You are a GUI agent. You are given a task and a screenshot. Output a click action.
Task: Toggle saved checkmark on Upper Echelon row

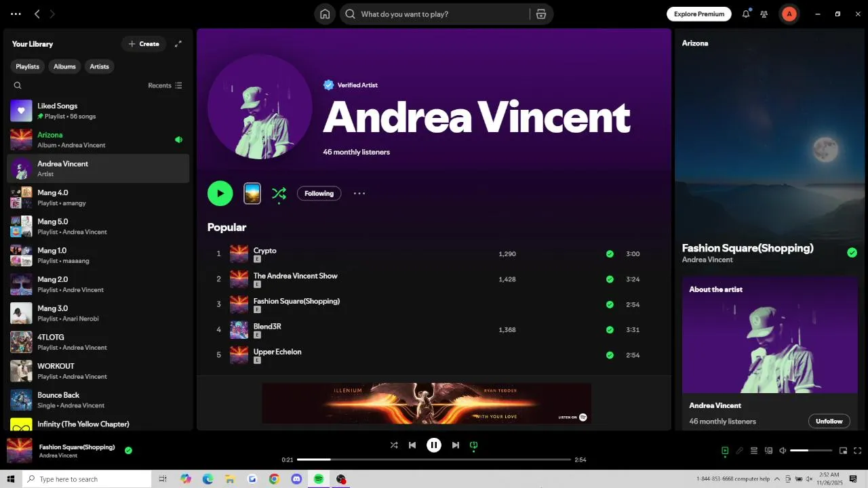coord(610,355)
